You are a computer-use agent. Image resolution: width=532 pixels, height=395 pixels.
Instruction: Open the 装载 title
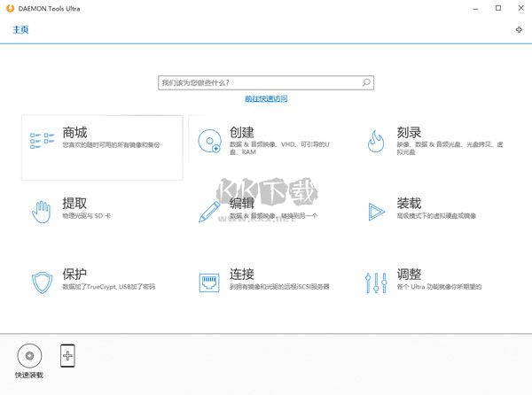point(409,204)
